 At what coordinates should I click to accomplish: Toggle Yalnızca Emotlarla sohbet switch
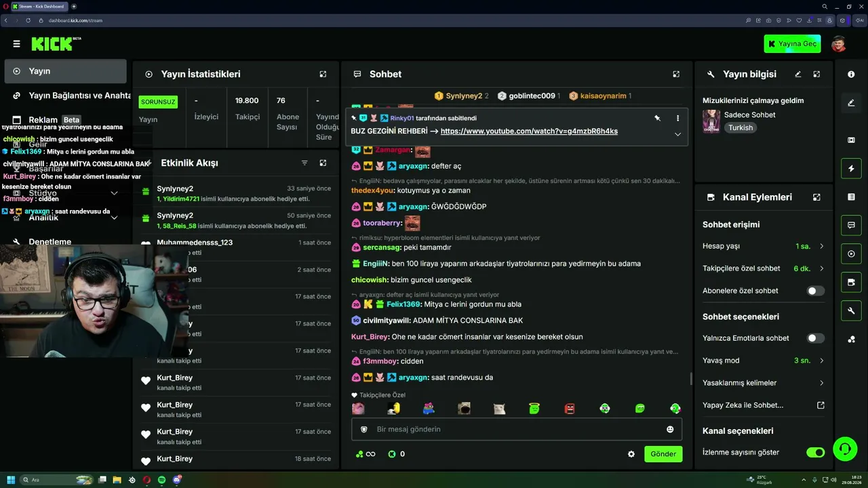[x=815, y=338]
